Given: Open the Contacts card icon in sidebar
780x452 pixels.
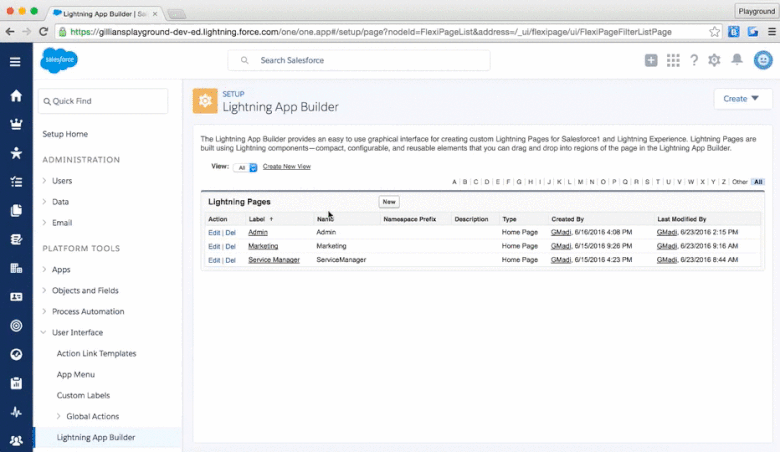Looking at the screenshot, I should coord(16,297).
